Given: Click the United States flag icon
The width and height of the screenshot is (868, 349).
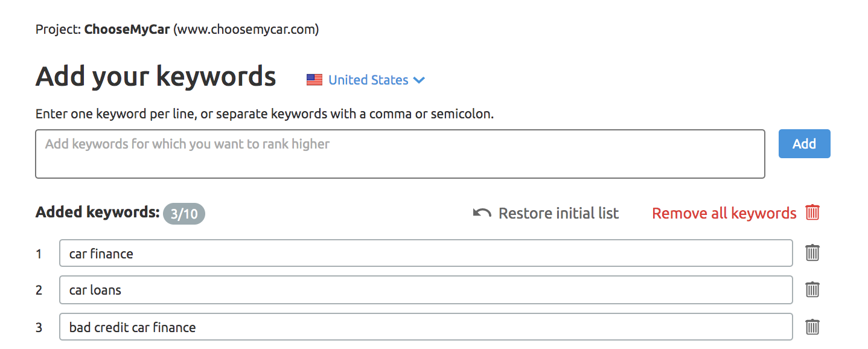Looking at the screenshot, I should point(314,79).
